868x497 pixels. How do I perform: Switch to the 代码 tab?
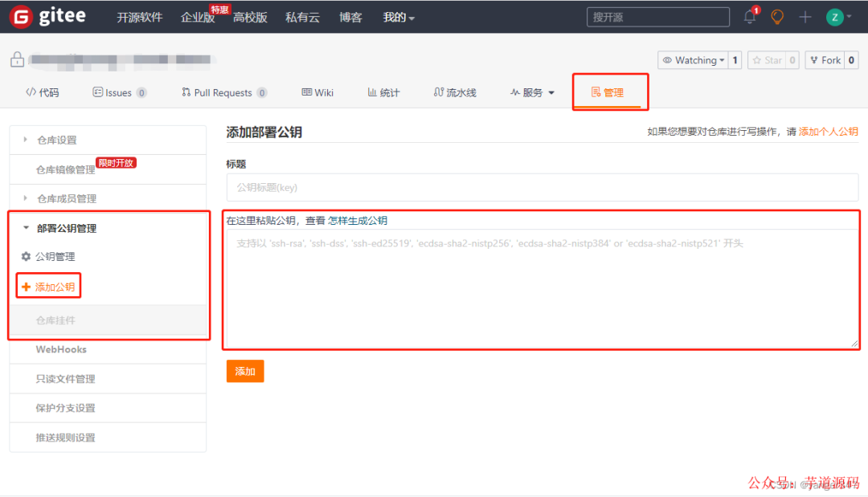click(x=43, y=92)
